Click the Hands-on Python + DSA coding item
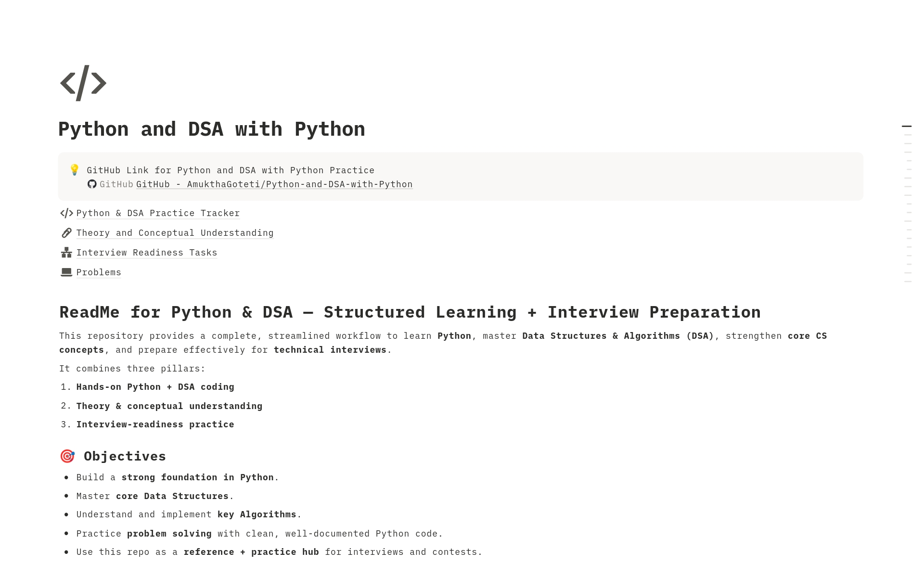 (x=155, y=387)
